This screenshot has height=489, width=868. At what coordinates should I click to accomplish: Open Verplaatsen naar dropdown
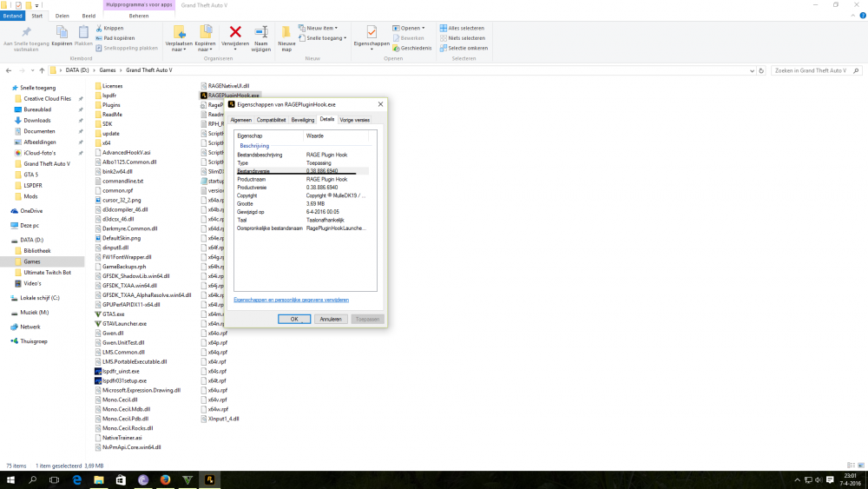tap(179, 39)
